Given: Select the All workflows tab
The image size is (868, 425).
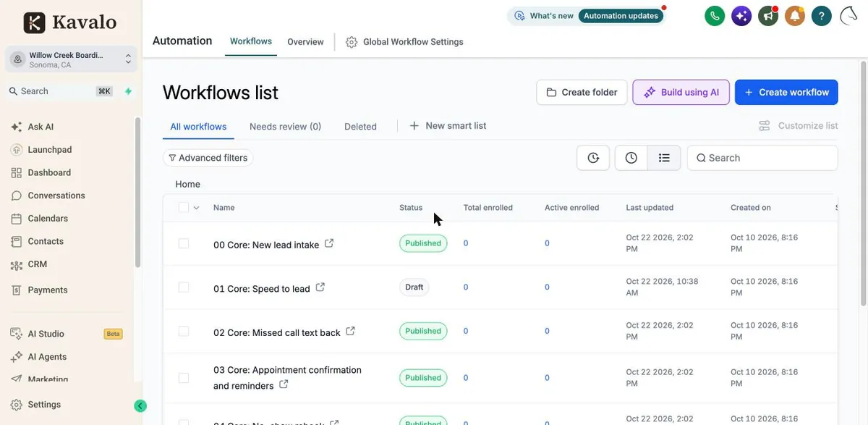Looking at the screenshot, I should (x=198, y=127).
